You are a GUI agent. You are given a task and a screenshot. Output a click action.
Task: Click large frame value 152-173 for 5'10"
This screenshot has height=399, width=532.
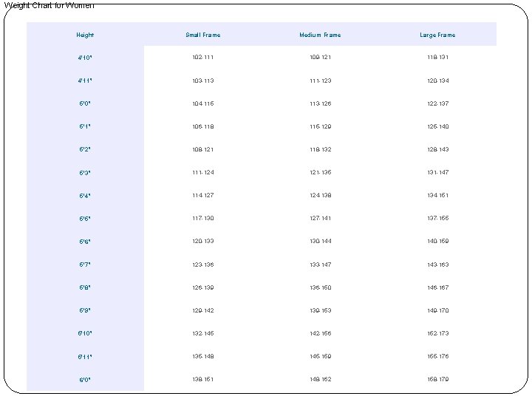437,333
